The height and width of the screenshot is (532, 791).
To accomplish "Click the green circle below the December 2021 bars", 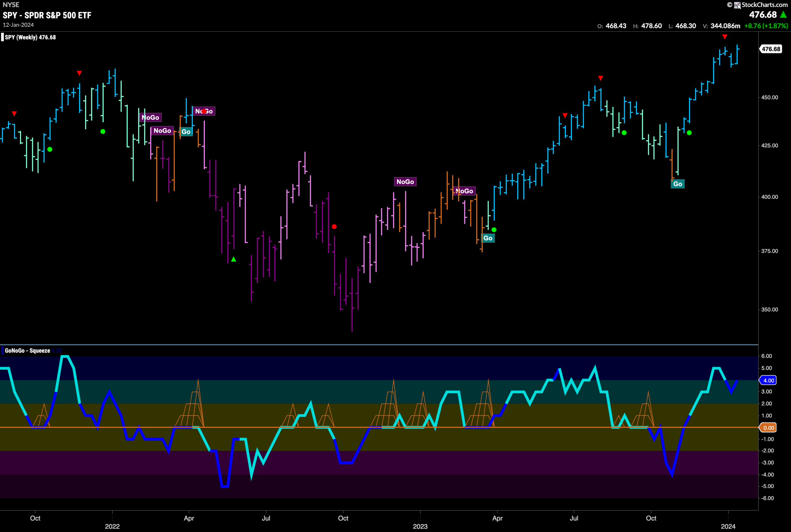I will (x=103, y=132).
